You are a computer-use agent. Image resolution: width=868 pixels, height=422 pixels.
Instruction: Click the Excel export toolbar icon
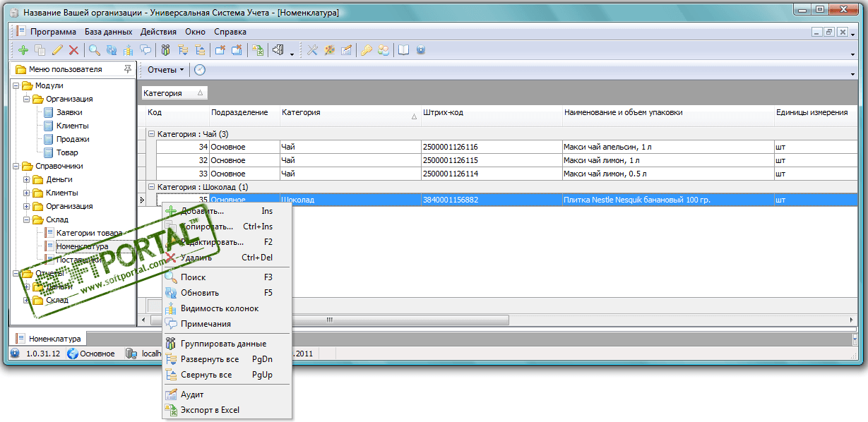click(x=258, y=50)
